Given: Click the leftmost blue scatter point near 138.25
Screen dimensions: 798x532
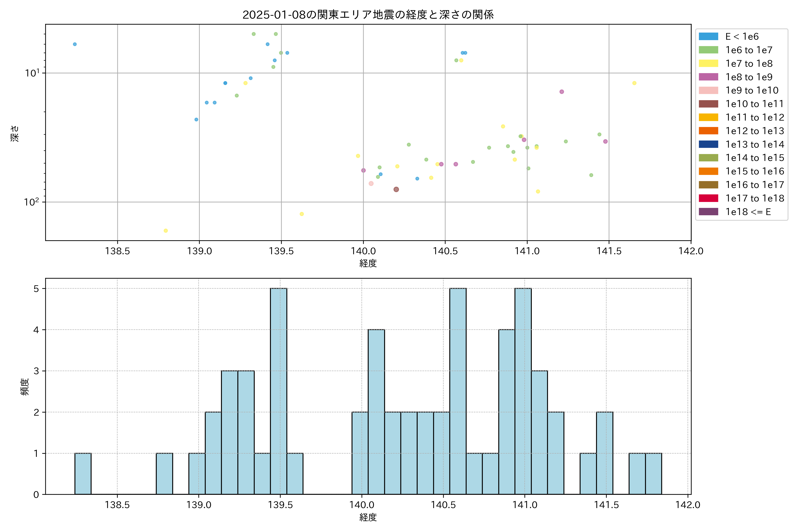Looking at the screenshot, I should tap(75, 44).
